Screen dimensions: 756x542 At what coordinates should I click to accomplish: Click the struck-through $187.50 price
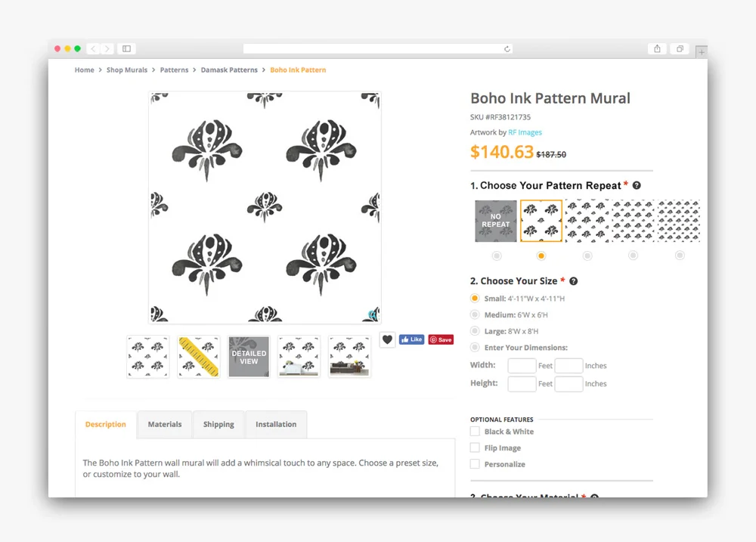point(551,154)
